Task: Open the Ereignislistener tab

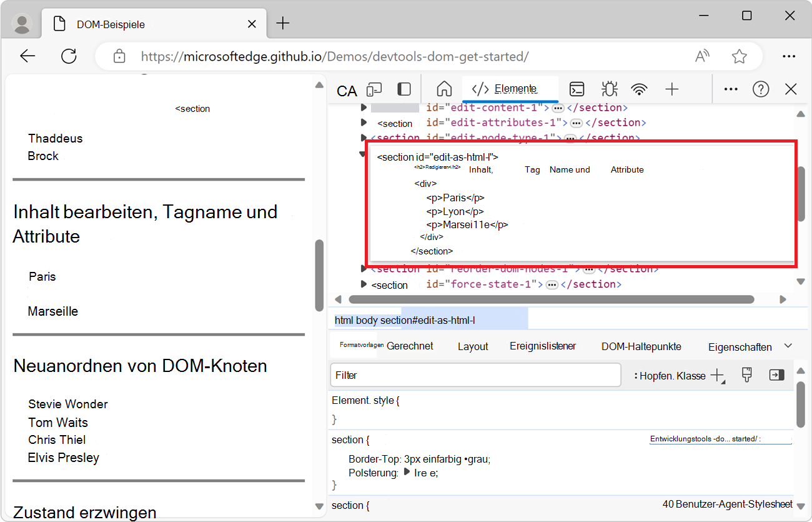Action: pyautogui.click(x=543, y=346)
